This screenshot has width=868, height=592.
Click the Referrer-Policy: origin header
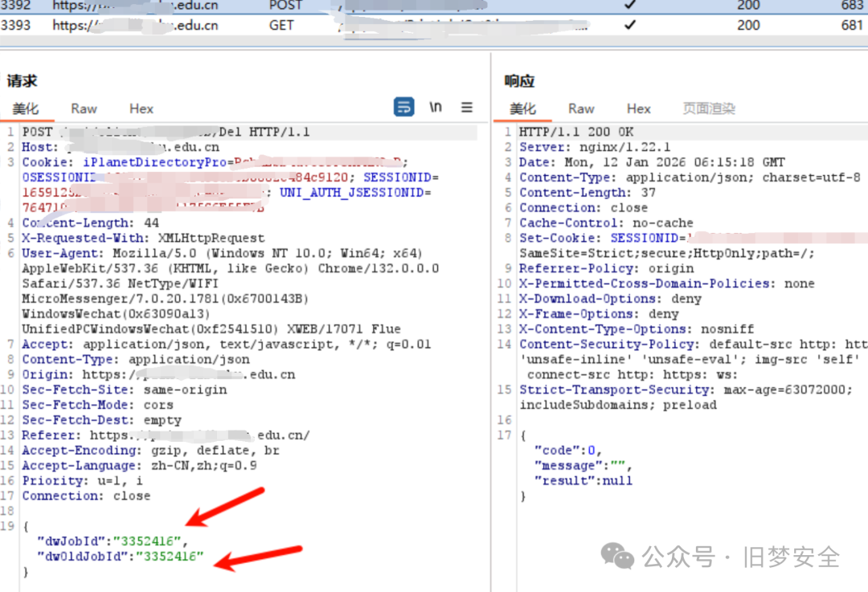coord(606,268)
